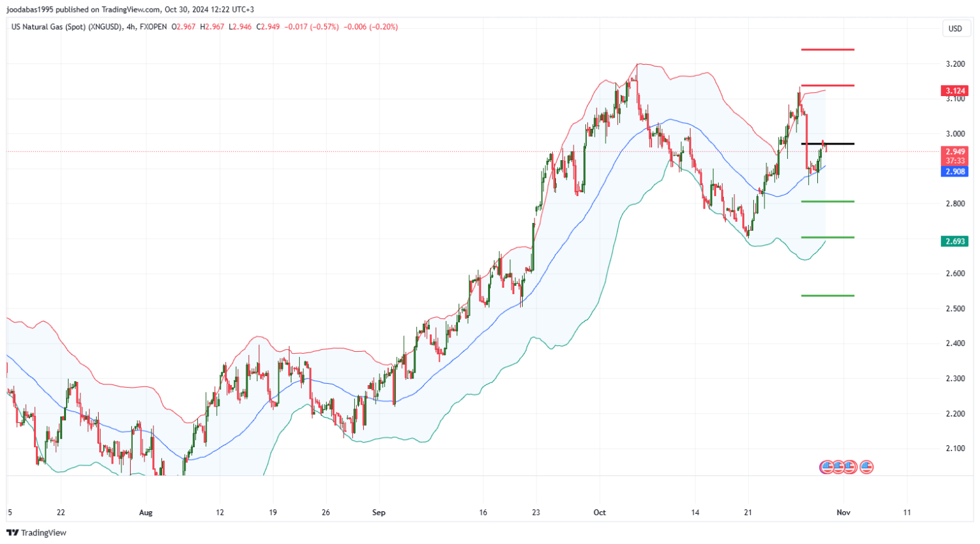This screenshot has width=980, height=544.
Task: Click the isolated US flag economic event icon
Action: point(866,467)
